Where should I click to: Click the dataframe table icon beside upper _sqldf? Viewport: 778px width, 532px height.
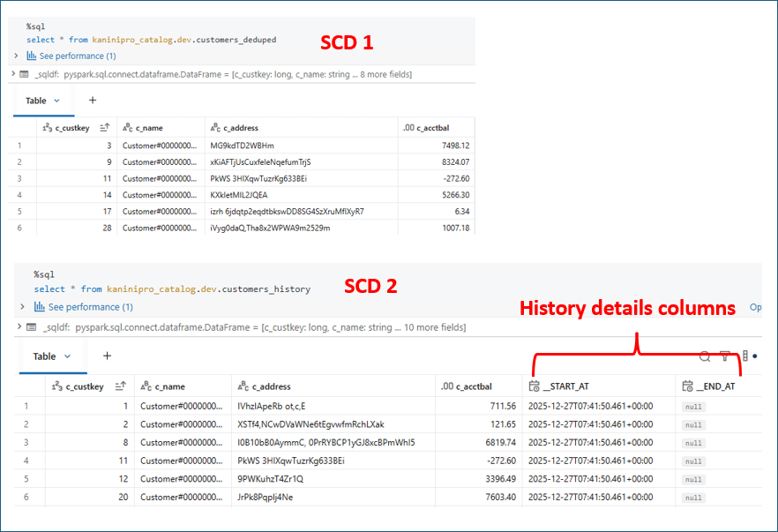tap(25, 75)
